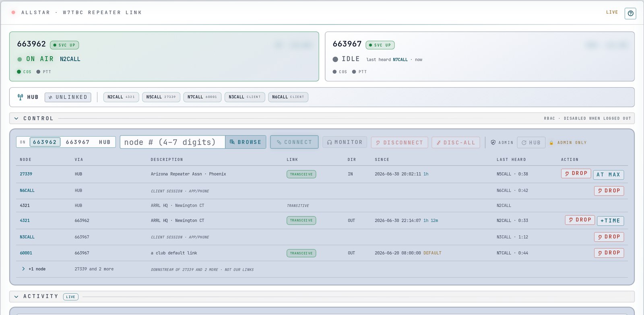The height and width of the screenshot is (315, 644).
Task: Toggle the UNLINKED hub link button
Action: click(68, 97)
